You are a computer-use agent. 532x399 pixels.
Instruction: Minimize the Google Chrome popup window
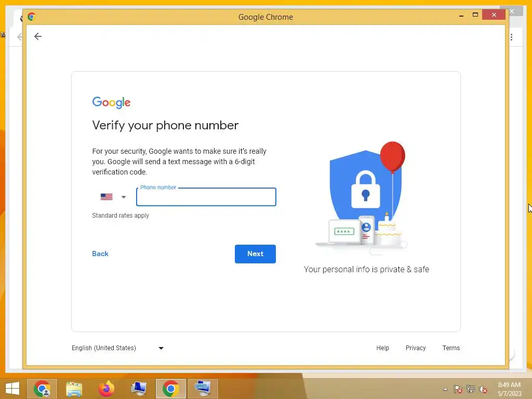pyautogui.click(x=461, y=15)
